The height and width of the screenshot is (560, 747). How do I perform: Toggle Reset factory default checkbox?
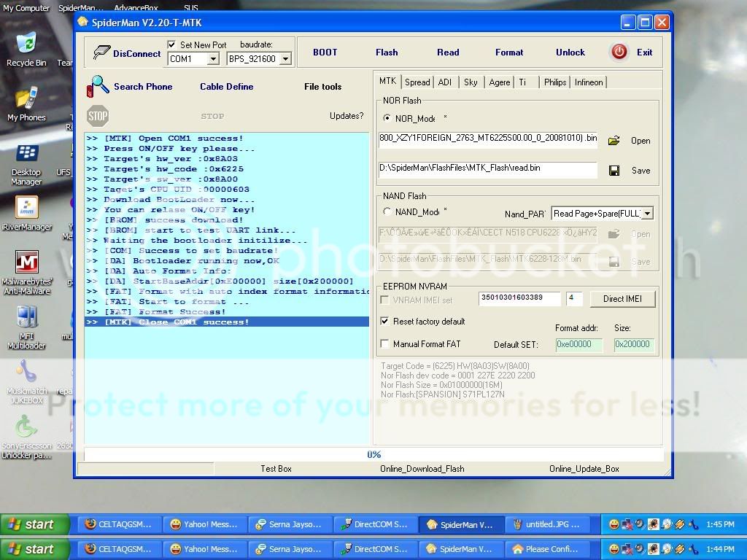pos(384,321)
